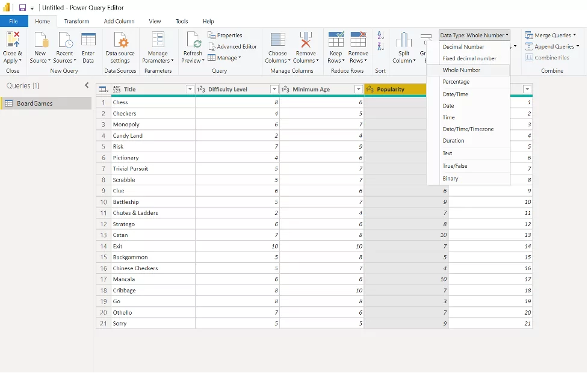Click the Minimum Age column type icon

pos(285,89)
